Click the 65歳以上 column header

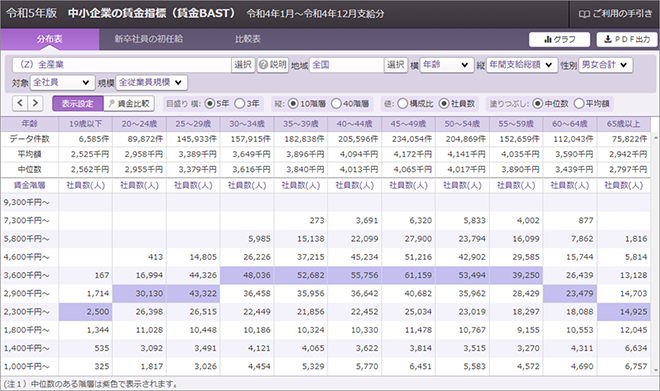tap(624, 124)
